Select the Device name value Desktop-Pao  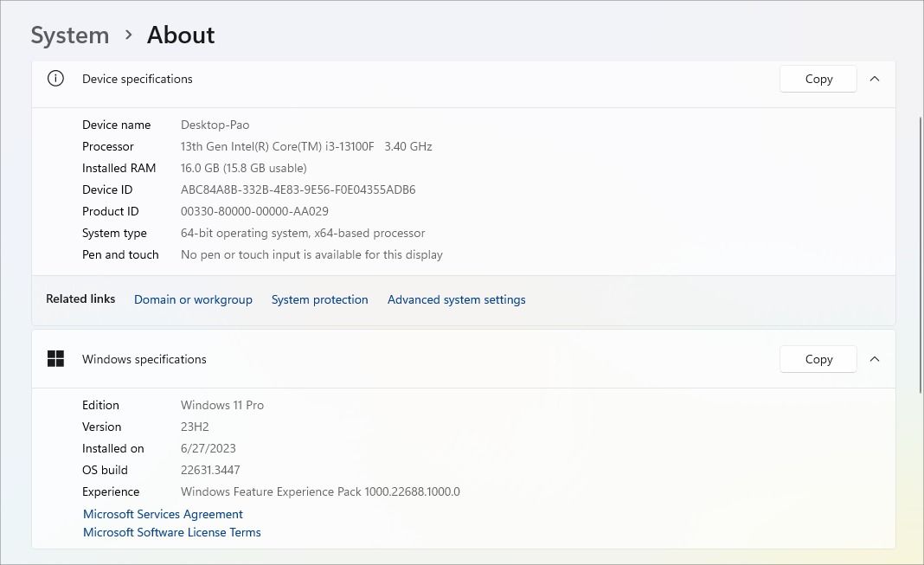tap(215, 125)
